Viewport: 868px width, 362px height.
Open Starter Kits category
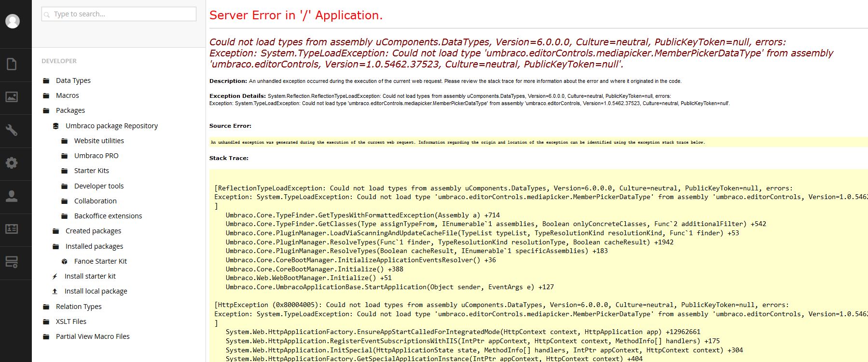(92, 171)
